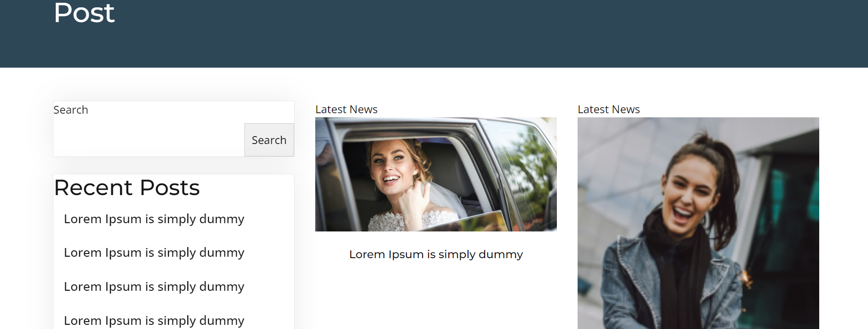Click inside the search text input field
The image size is (868, 329).
(149, 140)
